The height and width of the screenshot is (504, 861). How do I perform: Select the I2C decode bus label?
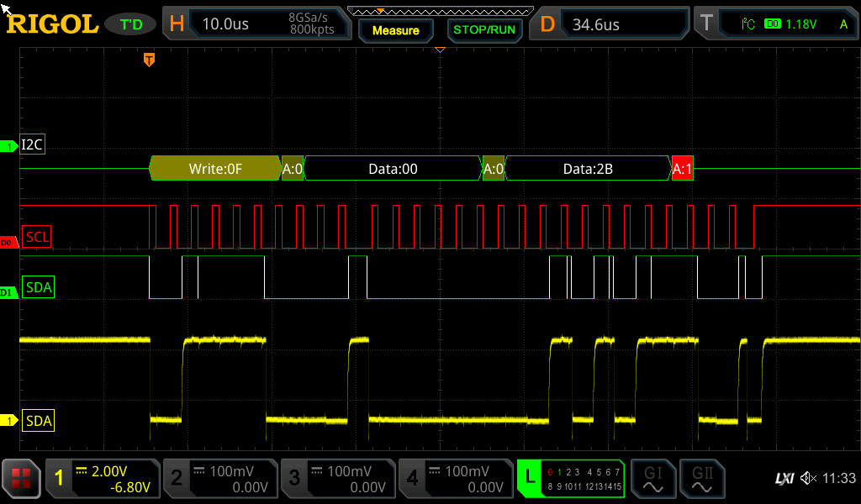[x=32, y=144]
